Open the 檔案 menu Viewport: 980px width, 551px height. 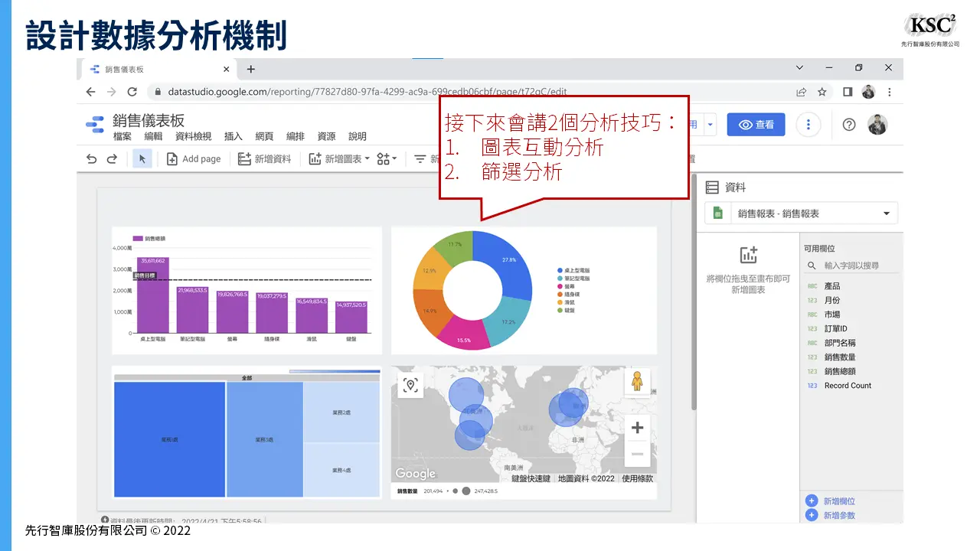[x=122, y=136]
